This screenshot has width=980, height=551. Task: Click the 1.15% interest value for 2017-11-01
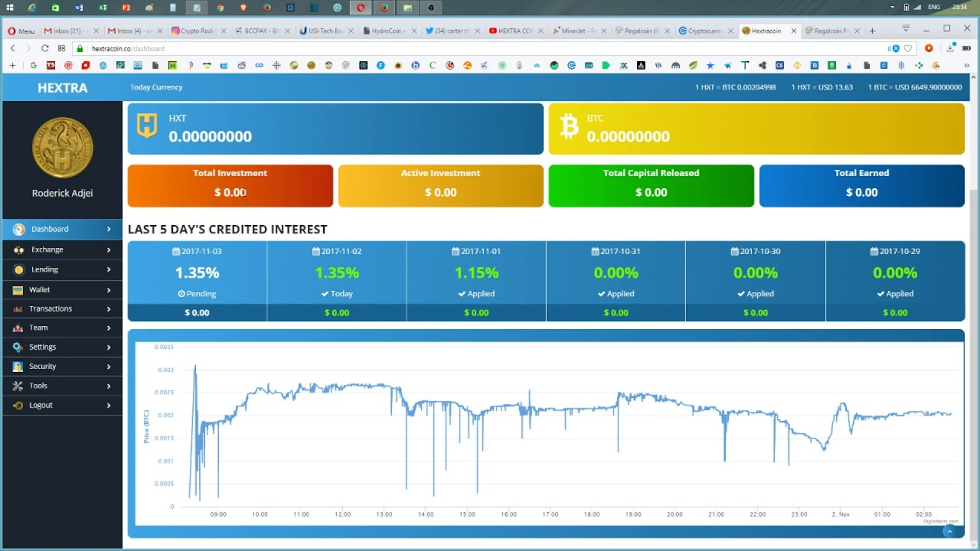tap(476, 272)
